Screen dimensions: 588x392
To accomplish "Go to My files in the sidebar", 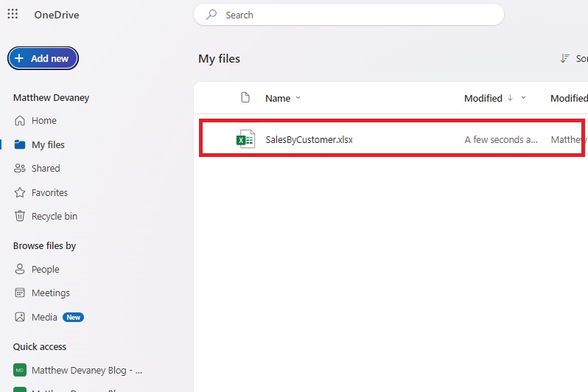I will point(48,145).
